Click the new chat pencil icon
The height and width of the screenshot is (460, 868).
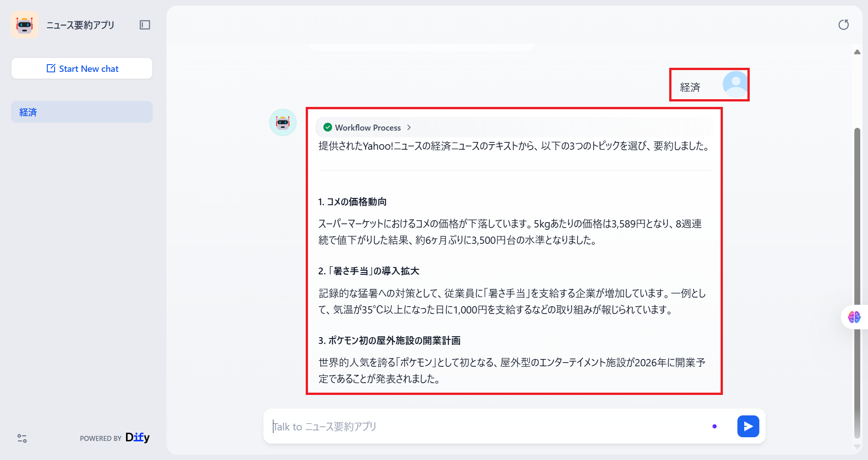(x=50, y=68)
